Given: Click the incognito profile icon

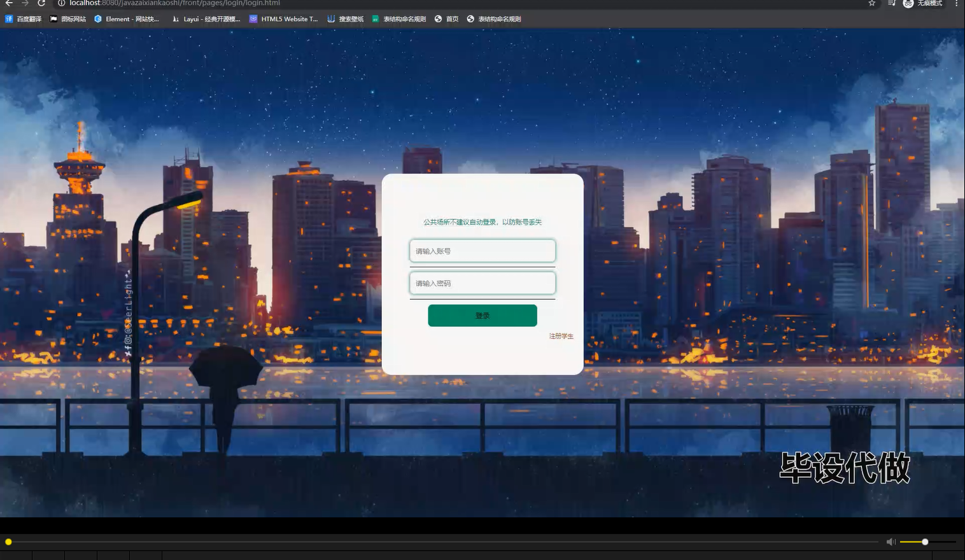Looking at the screenshot, I should [908, 3].
